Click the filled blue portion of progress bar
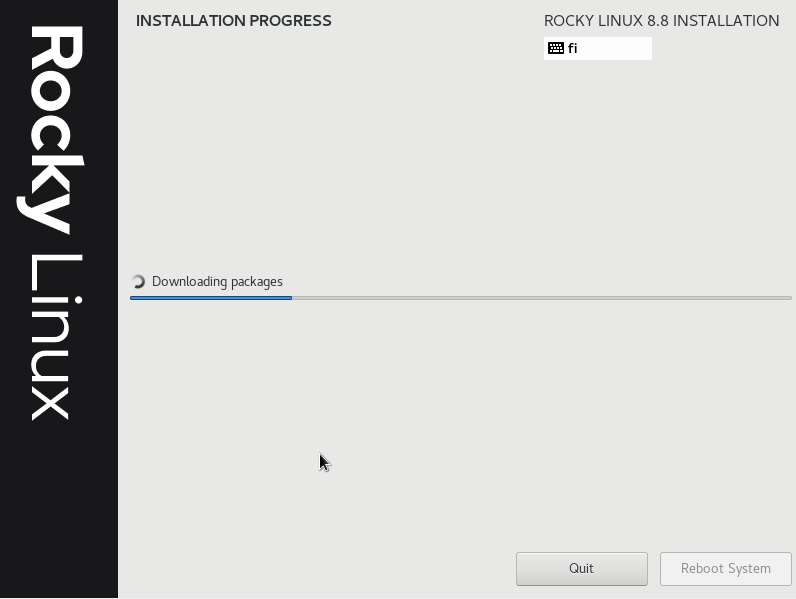The height and width of the screenshot is (599, 796). (210, 298)
